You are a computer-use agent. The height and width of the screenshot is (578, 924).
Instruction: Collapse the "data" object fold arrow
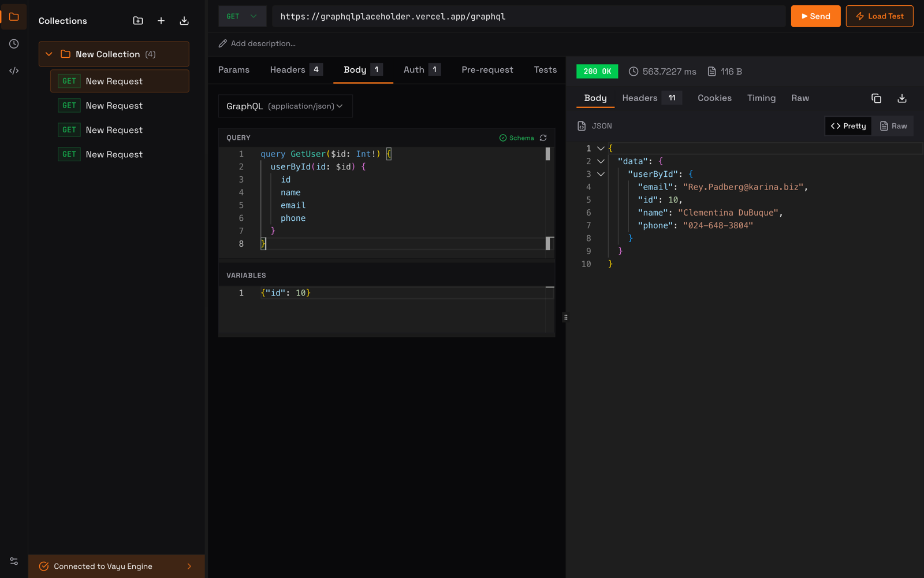[x=601, y=161]
